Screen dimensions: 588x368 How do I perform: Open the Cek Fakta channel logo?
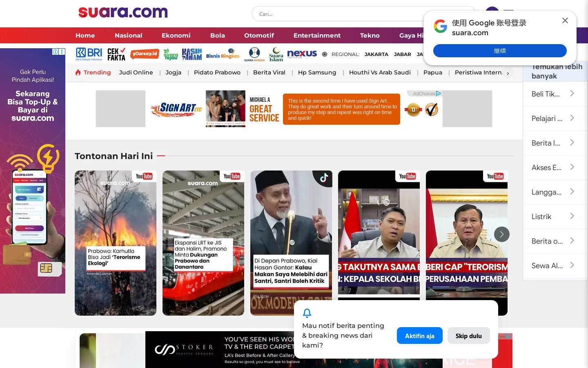tap(116, 54)
